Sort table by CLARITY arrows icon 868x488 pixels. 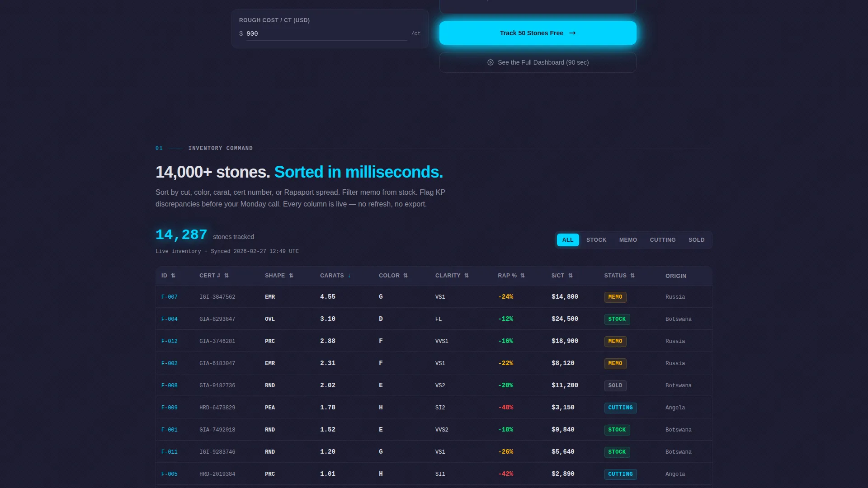coord(467,276)
